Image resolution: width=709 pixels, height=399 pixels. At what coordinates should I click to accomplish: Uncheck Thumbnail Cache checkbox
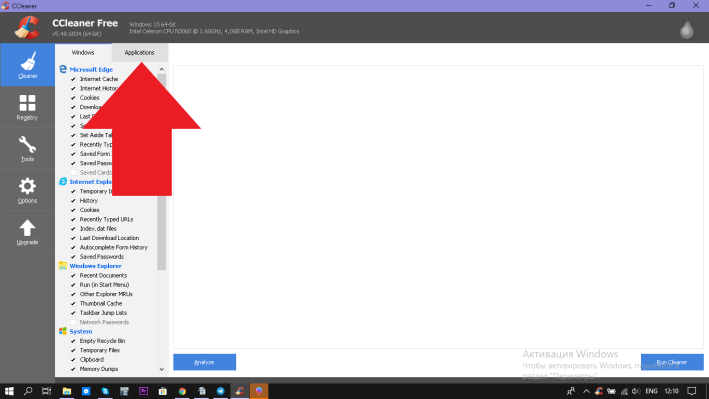tap(73, 304)
